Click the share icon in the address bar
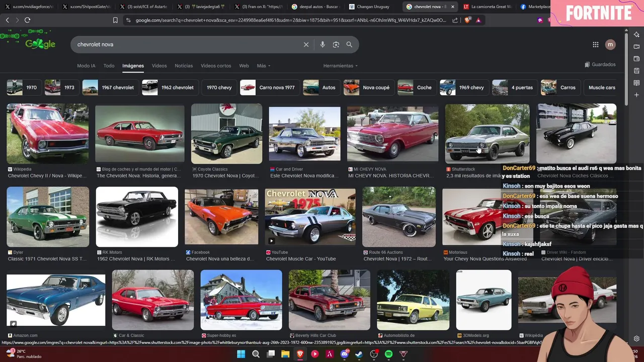The width and height of the screenshot is (644, 362). click(455, 20)
